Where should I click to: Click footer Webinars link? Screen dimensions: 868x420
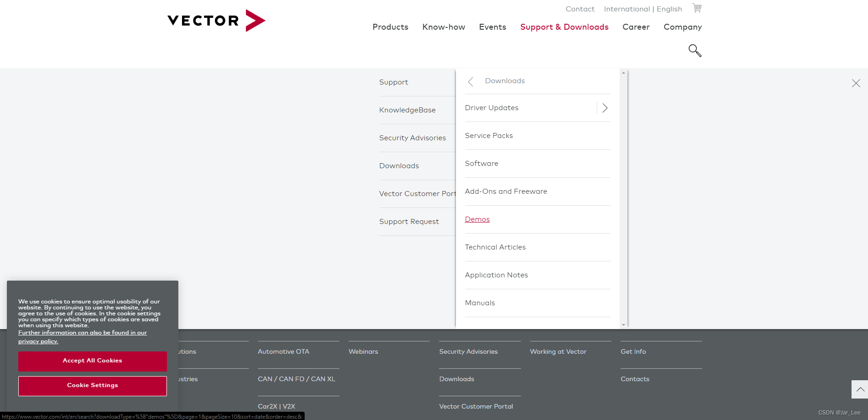363,352
